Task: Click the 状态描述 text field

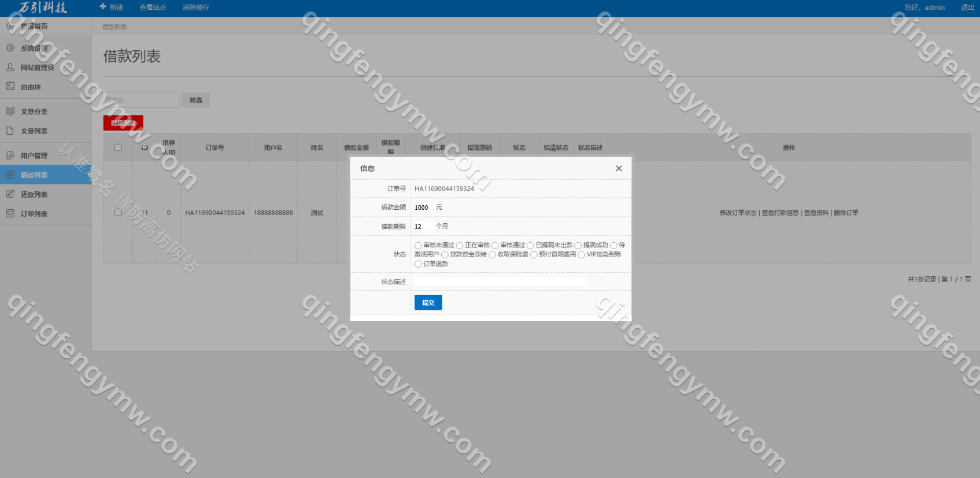Action: [501, 281]
